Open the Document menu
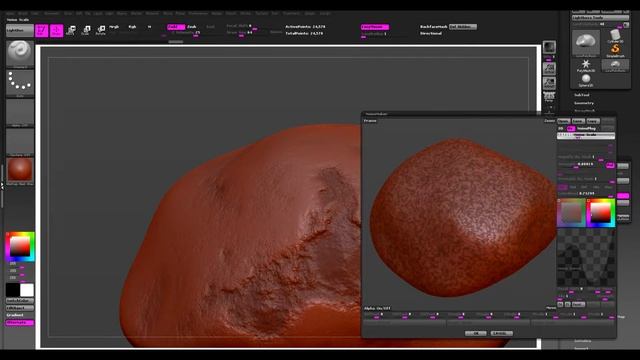 [x=52, y=13]
